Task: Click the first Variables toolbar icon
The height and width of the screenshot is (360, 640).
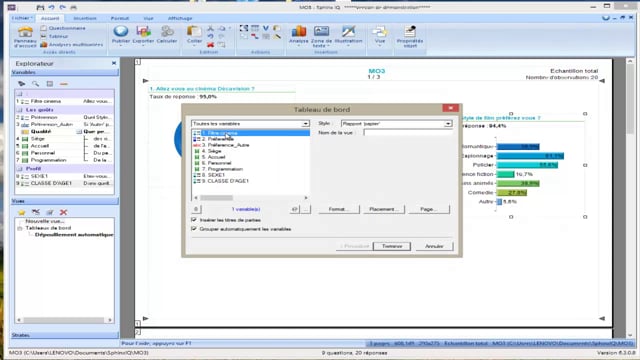Action: pyautogui.click(x=22, y=84)
